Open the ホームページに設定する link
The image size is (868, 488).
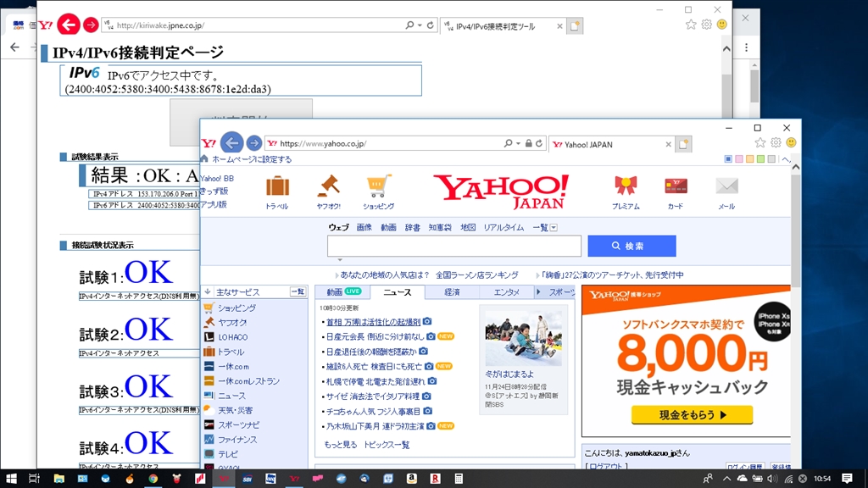tap(252, 159)
